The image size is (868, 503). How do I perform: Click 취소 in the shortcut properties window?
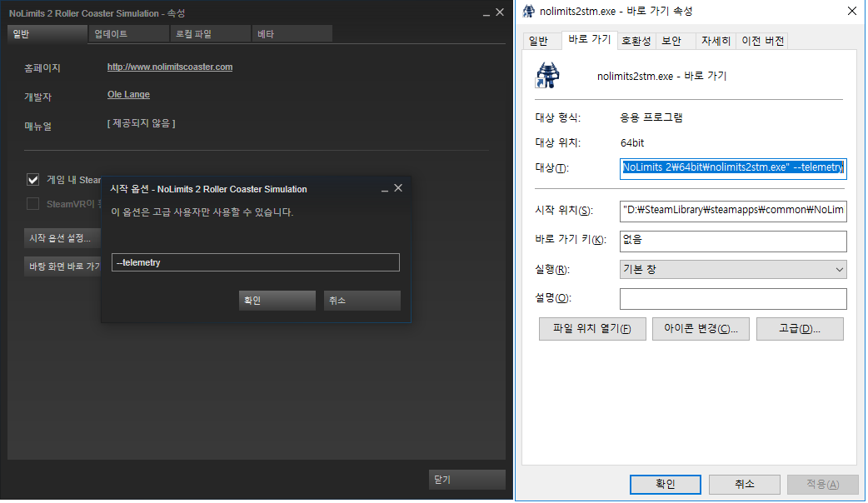click(745, 484)
